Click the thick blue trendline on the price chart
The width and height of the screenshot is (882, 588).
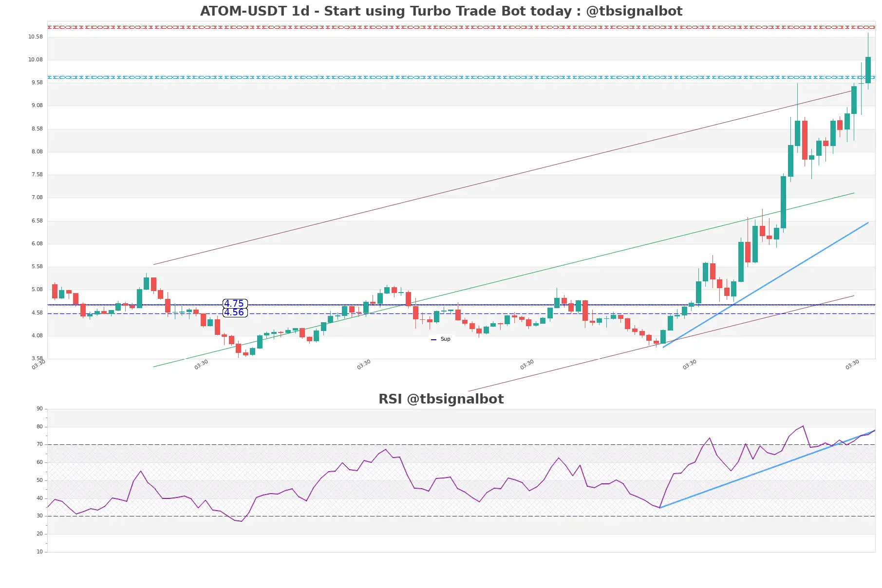click(766, 285)
